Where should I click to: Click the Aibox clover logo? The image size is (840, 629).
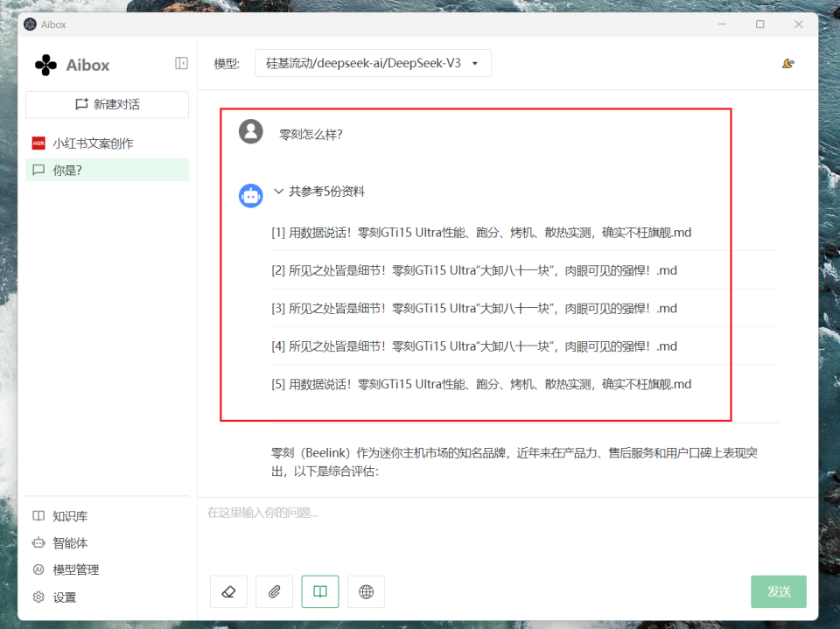coord(45,65)
